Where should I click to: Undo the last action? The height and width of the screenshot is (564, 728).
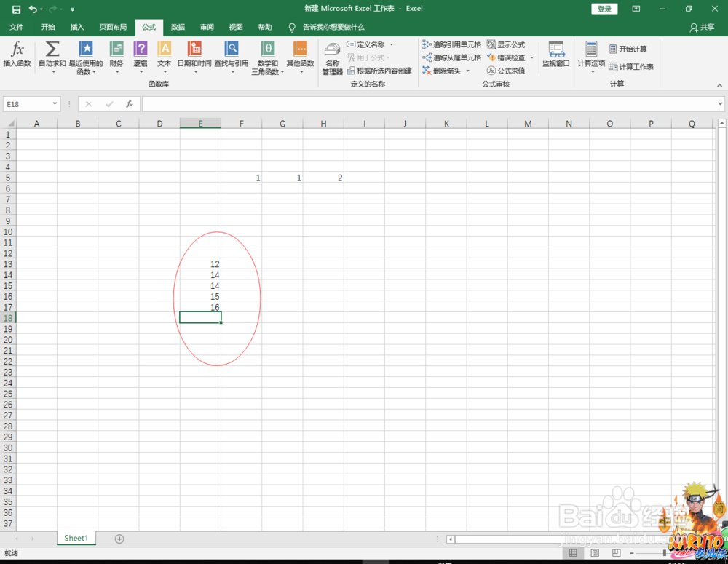tap(33, 9)
